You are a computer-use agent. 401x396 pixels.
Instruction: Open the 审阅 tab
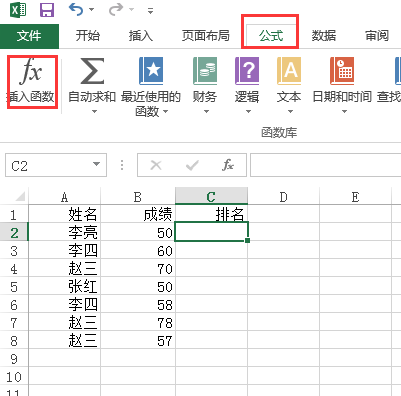point(377,35)
